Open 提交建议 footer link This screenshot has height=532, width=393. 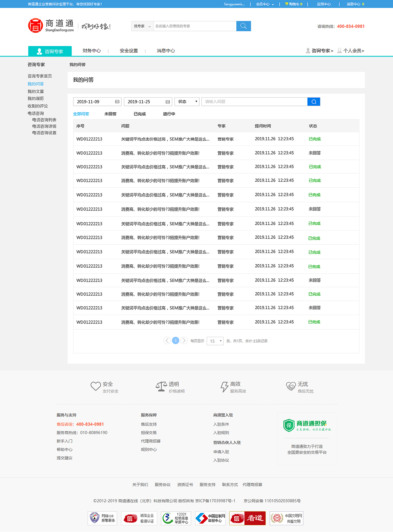64,458
